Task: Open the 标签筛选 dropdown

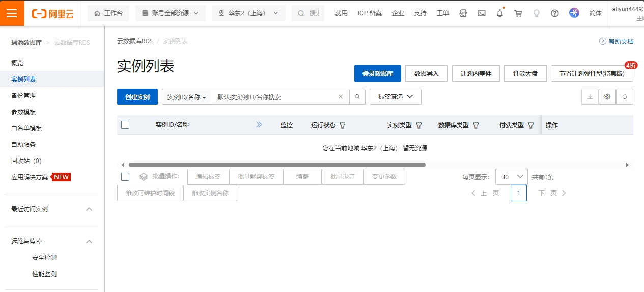Action: [x=396, y=97]
